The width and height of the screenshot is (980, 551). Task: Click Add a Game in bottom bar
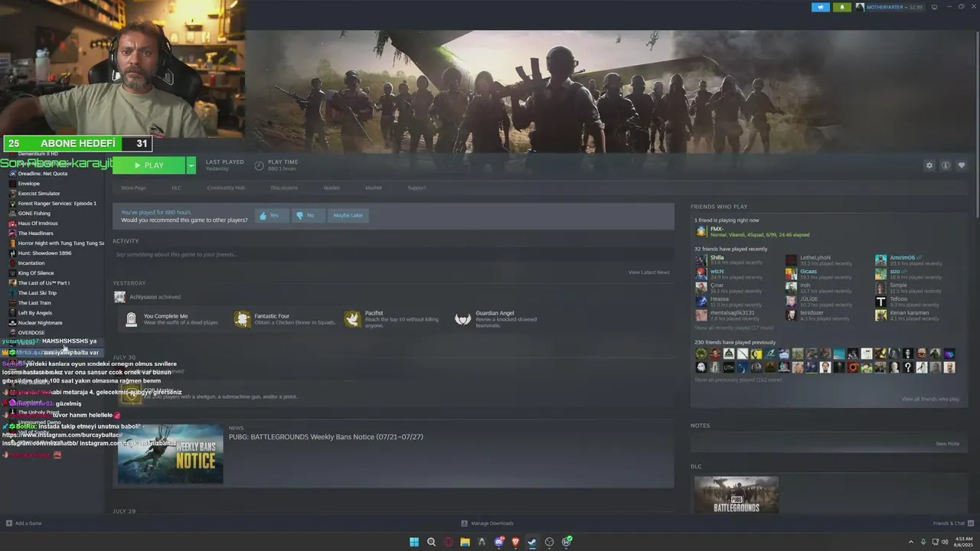pyautogui.click(x=24, y=523)
